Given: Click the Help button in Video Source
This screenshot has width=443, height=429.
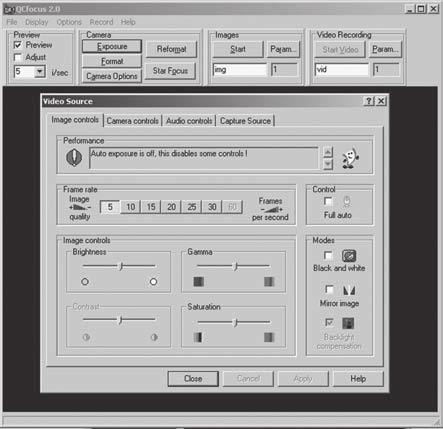Looking at the screenshot, I should pyautogui.click(x=358, y=379).
